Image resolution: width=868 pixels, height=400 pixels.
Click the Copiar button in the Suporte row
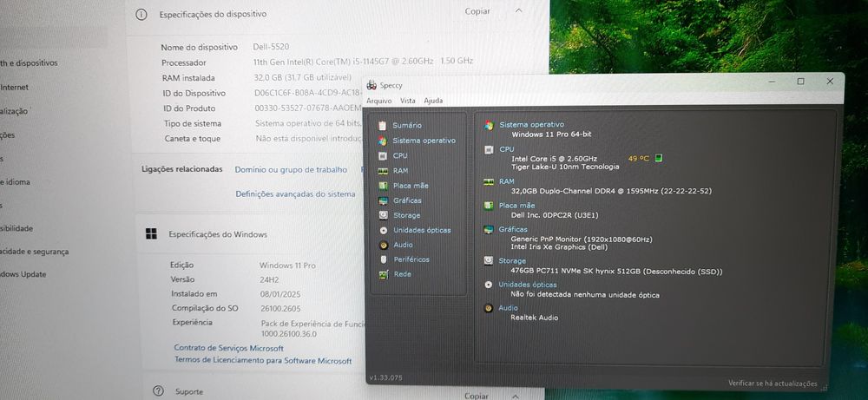[x=477, y=396]
